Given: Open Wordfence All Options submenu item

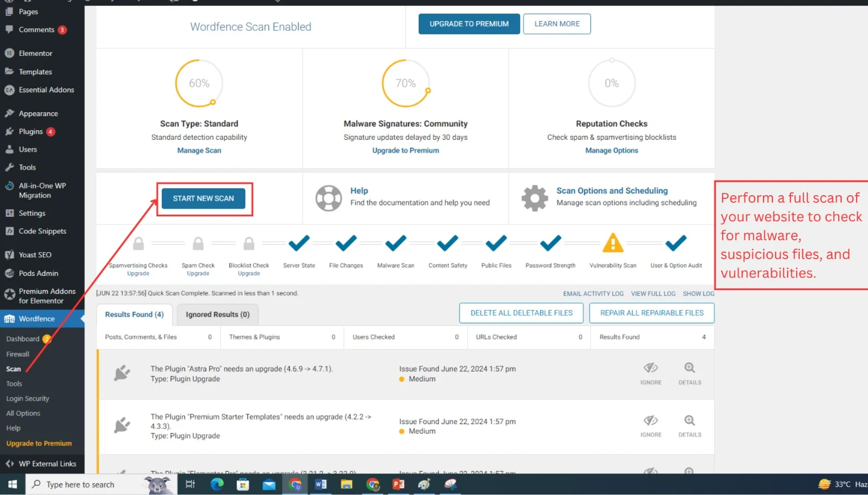Looking at the screenshot, I should tap(23, 413).
